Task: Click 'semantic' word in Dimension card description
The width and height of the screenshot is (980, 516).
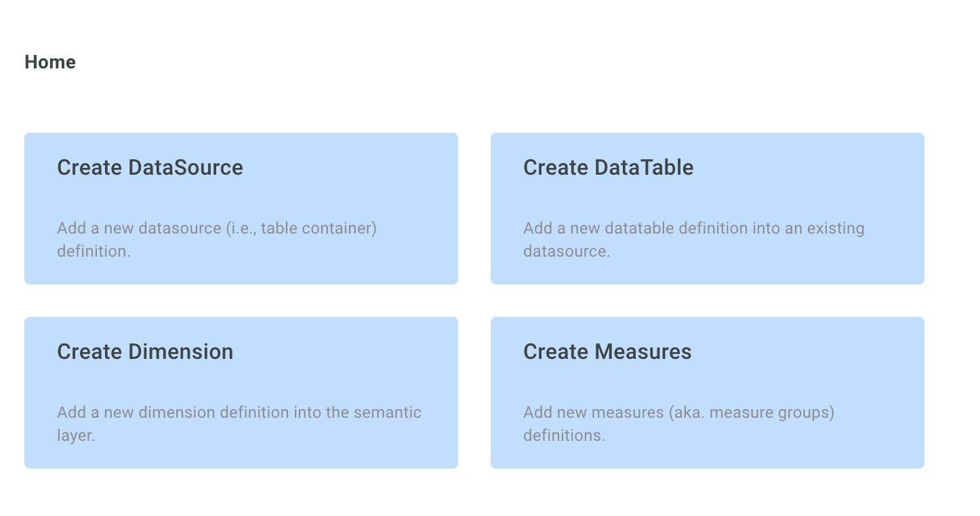Action: pyautogui.click(x=390, y=412)
